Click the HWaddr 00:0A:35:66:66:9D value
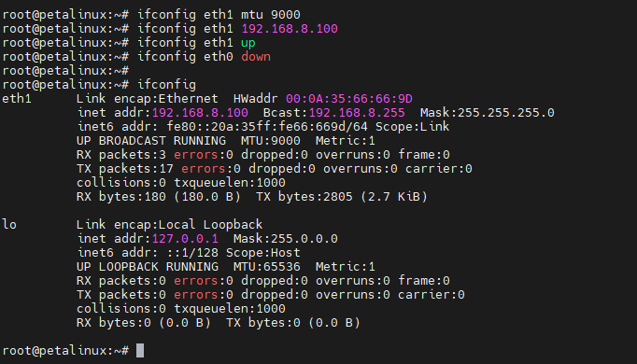Image resolution: width=637 pixels, height=364 pixels. pyautogui.click(x=349, y=99)
